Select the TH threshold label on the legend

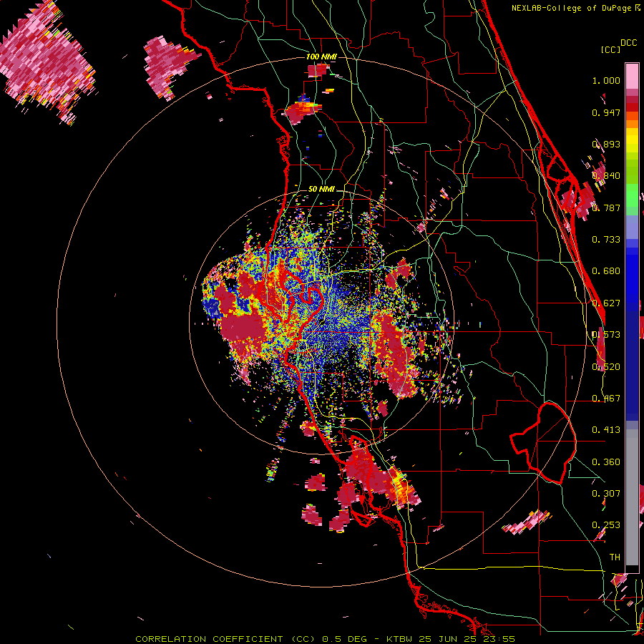[615, 557]
